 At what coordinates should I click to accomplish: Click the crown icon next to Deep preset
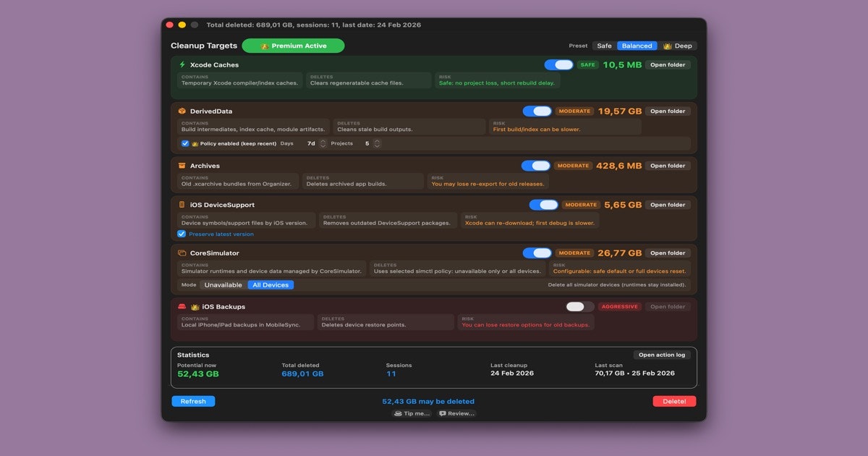(666, 45)
